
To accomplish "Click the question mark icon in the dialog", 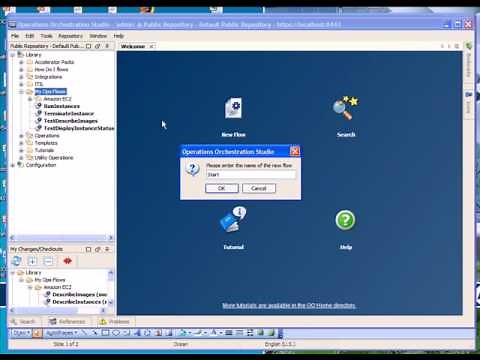I will tap(192, 169).
